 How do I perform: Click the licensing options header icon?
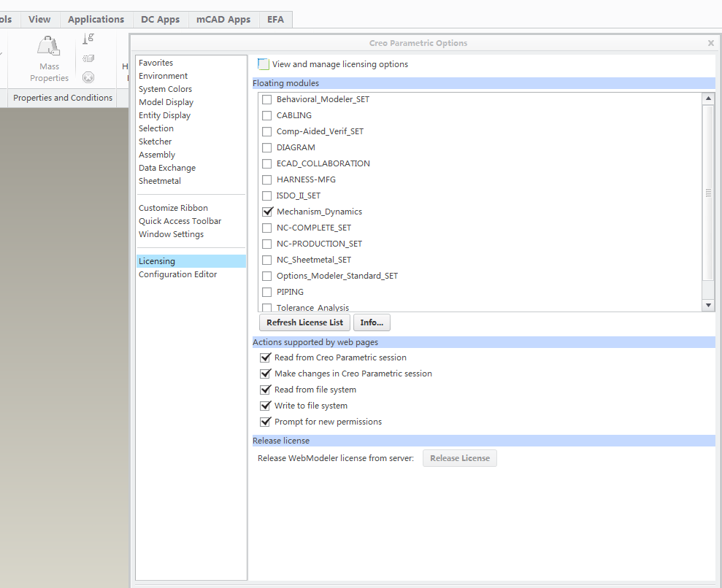coord(263,64)
